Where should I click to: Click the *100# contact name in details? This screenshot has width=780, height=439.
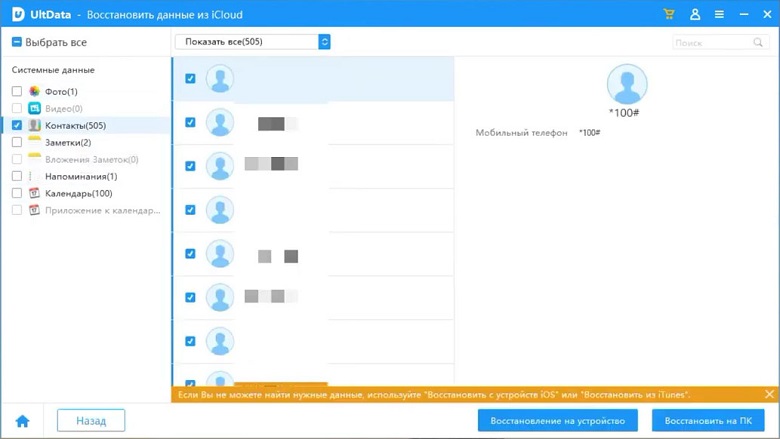624,113
